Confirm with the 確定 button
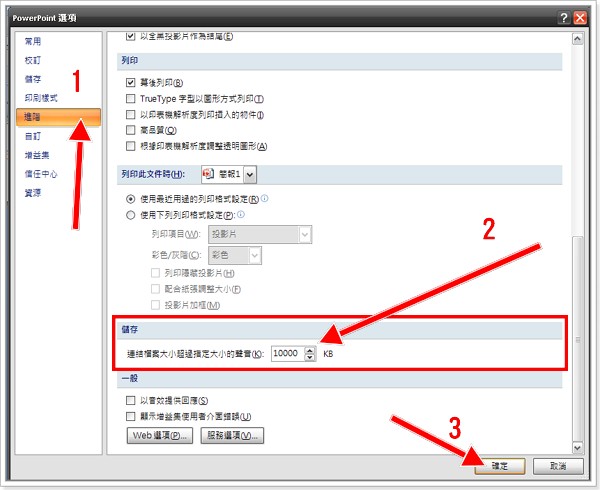 tap(500, 466)
